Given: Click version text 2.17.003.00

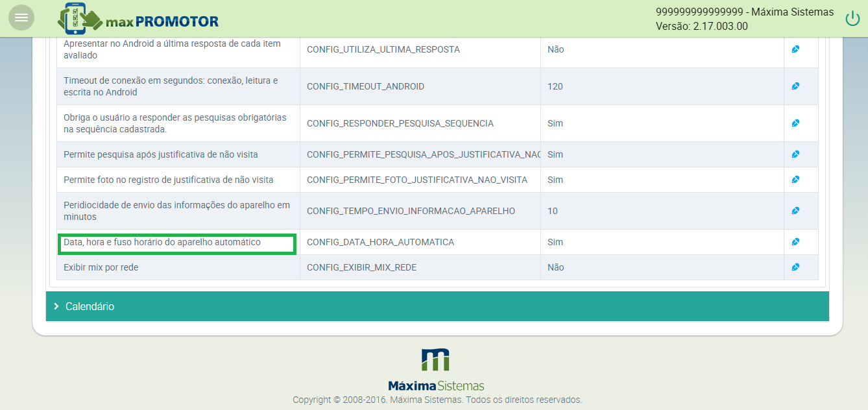Looking at the screenshot, I should pos(721,27).
